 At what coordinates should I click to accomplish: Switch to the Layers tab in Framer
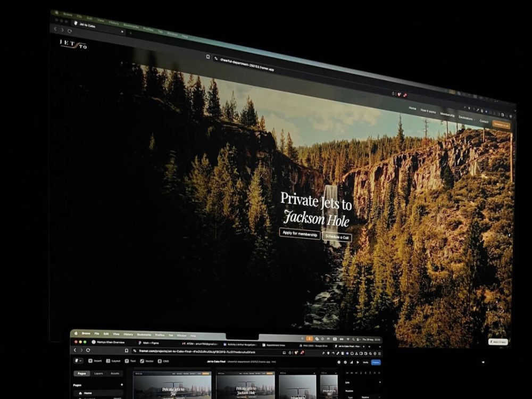click(98, 373)
